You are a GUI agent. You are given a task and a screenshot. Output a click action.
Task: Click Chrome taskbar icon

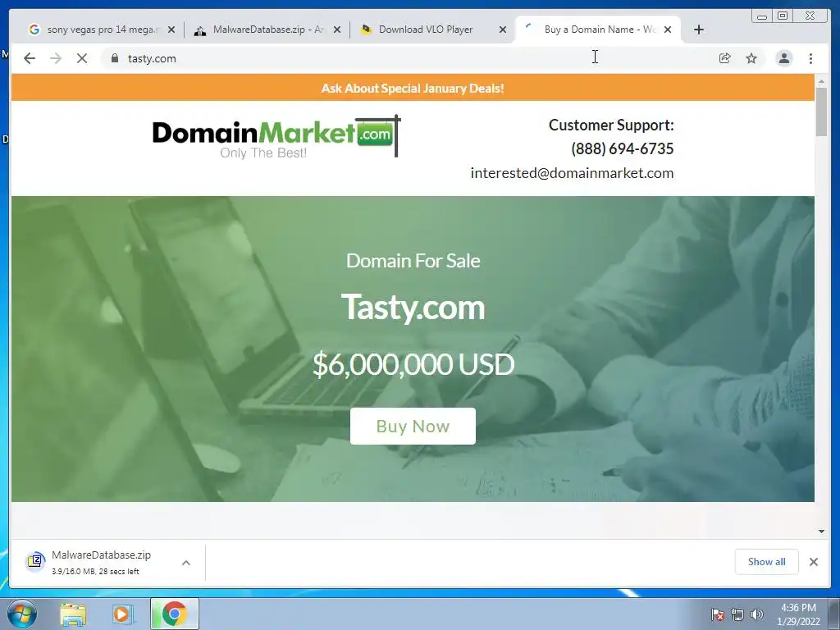[174, 614]
